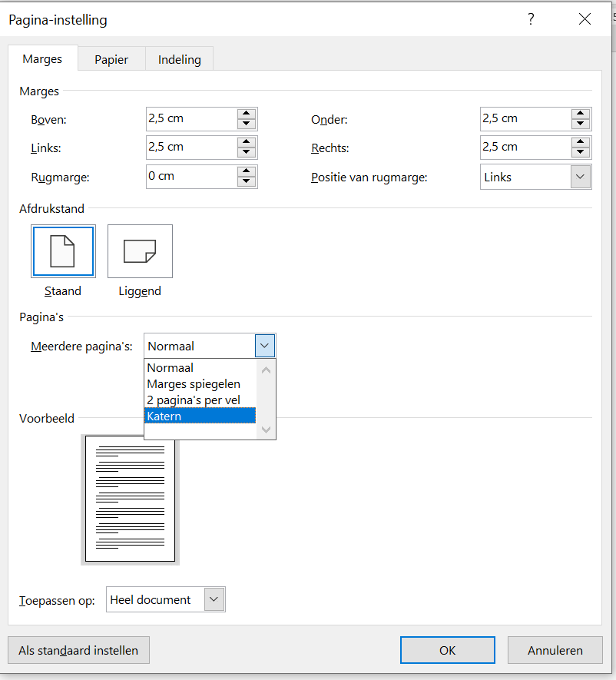Image resolution: width=616 pixels, height=680 pixels.
Task: Increase the Links margin value
Action: pos(247,142)
